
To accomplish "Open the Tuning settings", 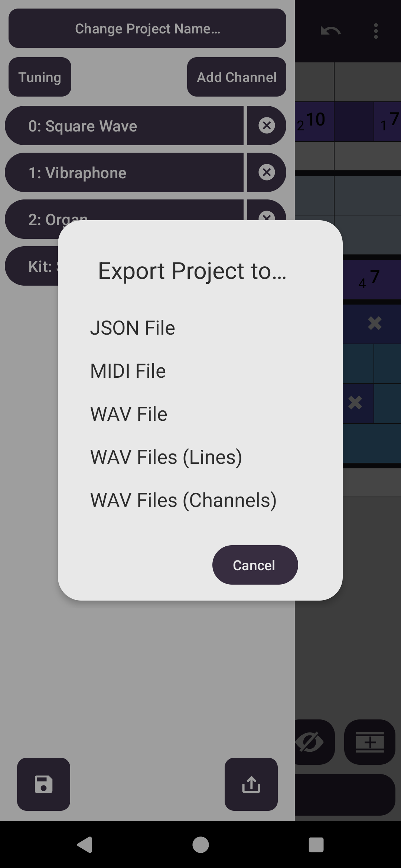I will pos(40,77).
